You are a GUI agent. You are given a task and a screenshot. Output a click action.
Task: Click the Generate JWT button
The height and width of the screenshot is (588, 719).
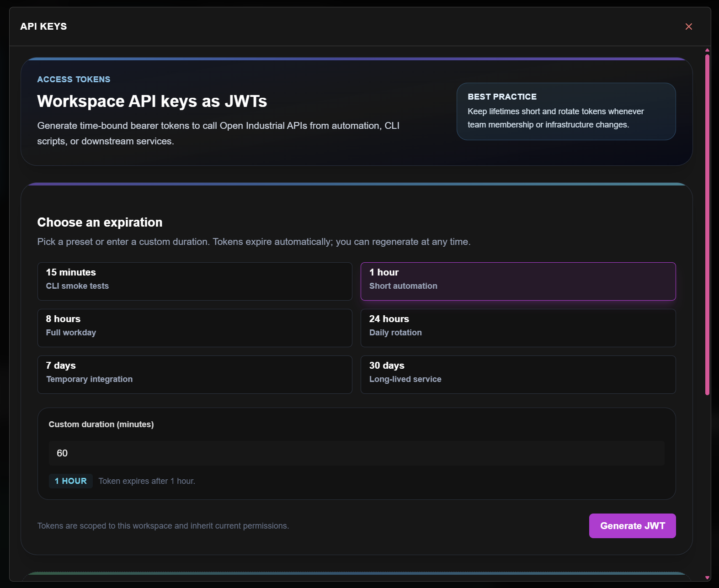[x=632, y=526]
